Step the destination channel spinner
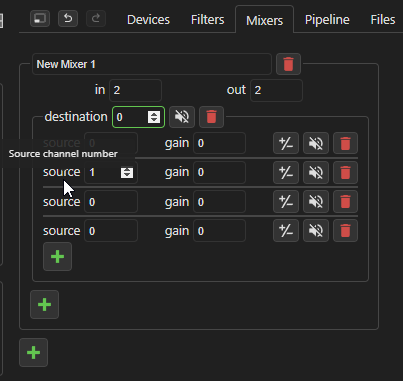 [x=154, y=117]
